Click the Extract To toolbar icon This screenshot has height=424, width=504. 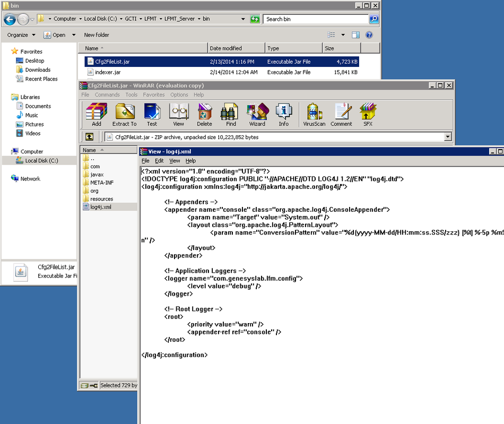[x=124, y=115]
